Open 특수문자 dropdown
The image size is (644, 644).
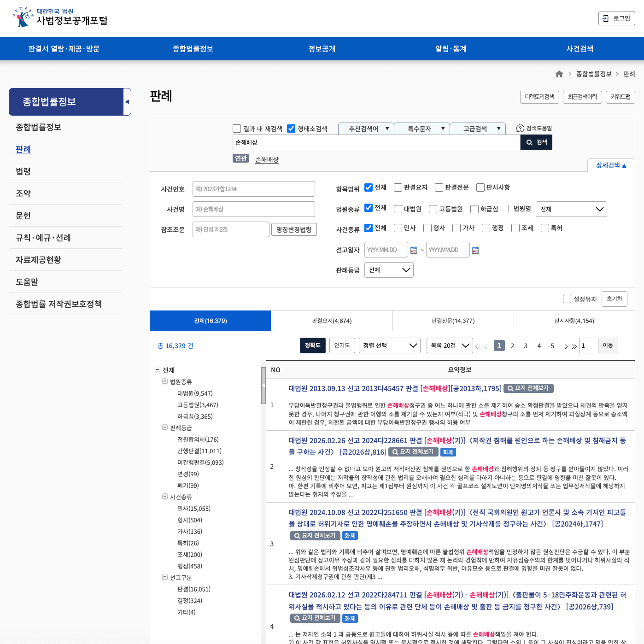pos(422,129)
